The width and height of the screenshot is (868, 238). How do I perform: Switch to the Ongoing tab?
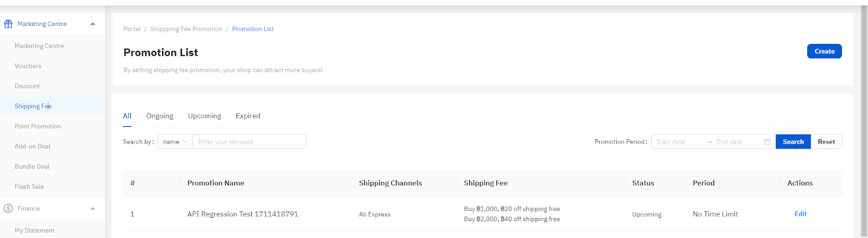pos(159,115)
